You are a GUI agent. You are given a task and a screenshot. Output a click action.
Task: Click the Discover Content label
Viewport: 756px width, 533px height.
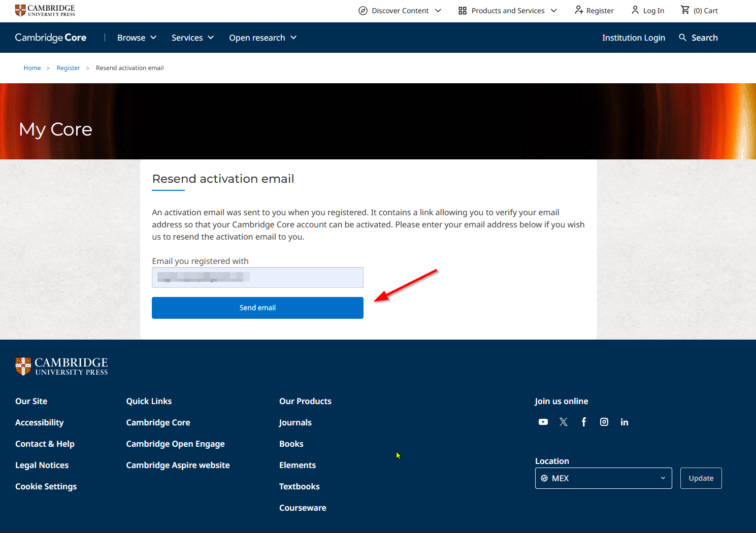[x=401, y=11]
